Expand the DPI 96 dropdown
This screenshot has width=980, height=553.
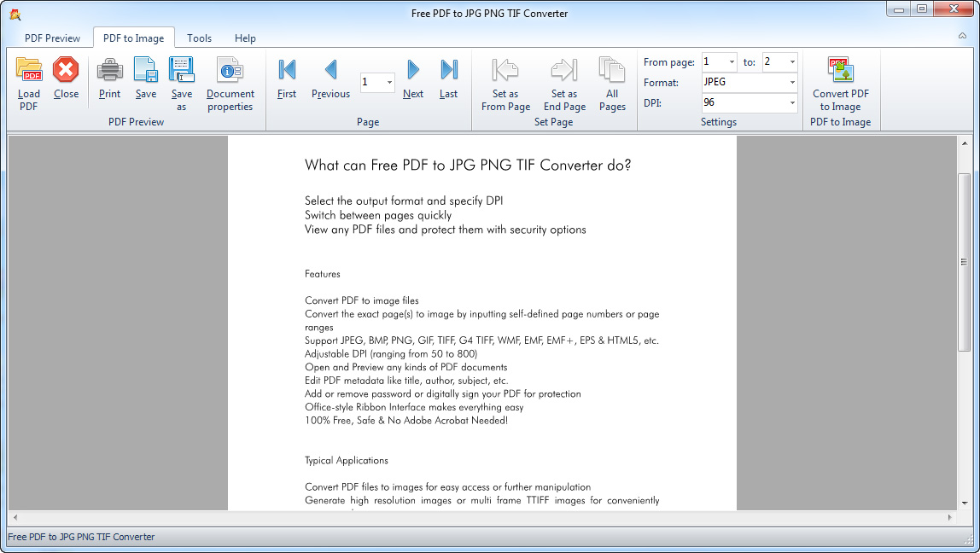click(792, 103)
